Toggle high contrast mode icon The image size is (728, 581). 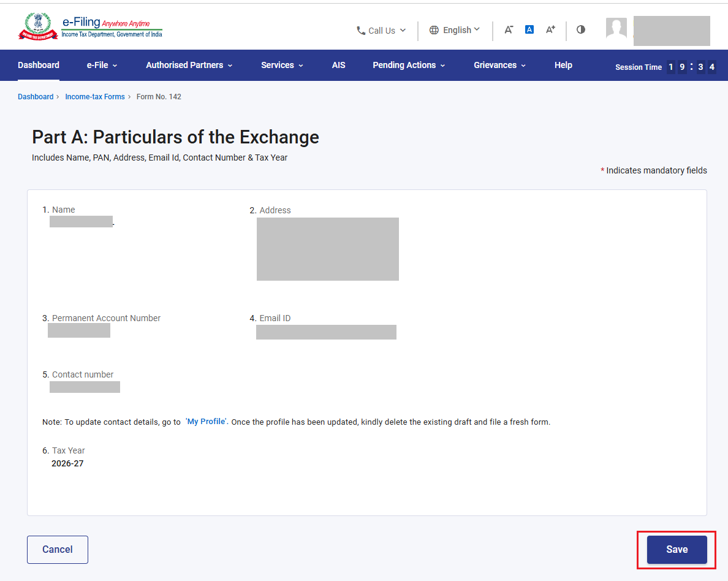pos(581,29)
